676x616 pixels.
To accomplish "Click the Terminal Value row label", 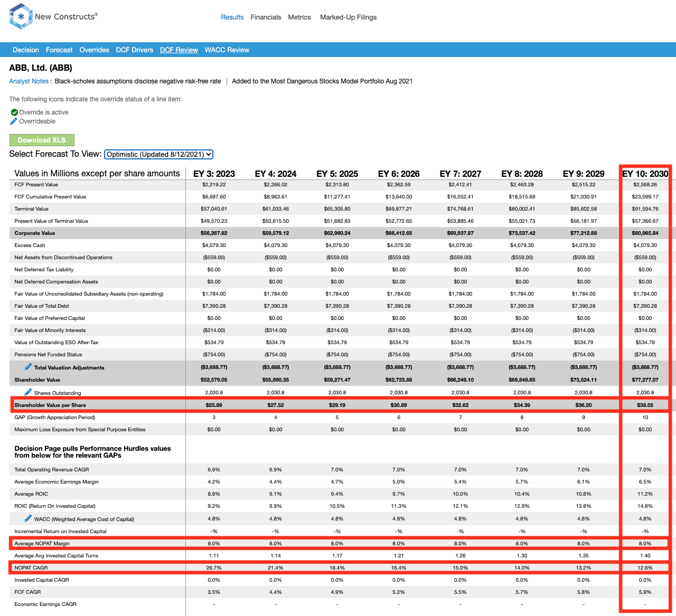I will (x=31, y=209).
